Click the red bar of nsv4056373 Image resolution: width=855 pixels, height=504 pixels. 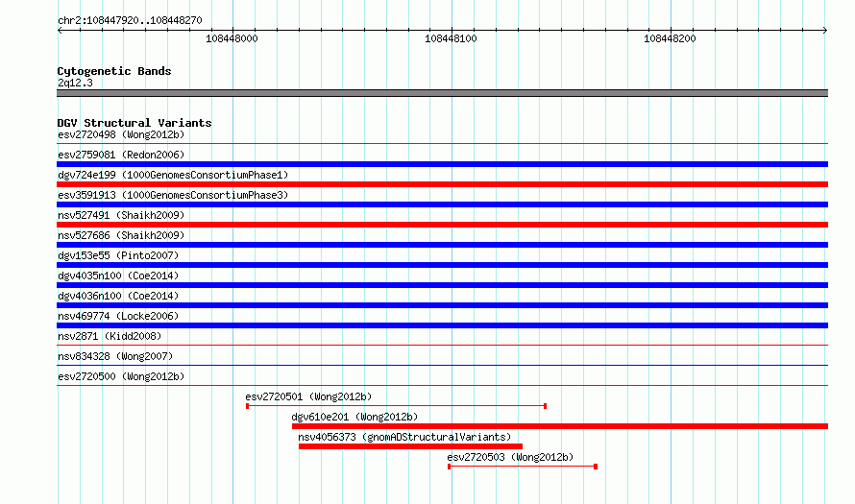click(410, 446)
